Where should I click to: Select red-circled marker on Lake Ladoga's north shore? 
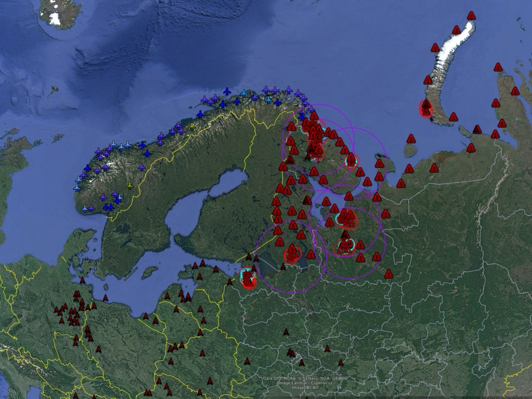tap(292, 254)
